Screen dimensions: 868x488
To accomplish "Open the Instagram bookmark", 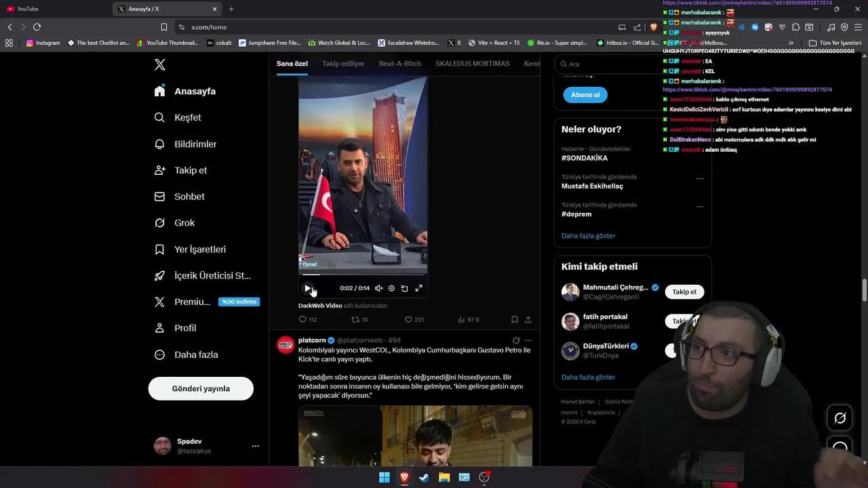I will point(43,43).
